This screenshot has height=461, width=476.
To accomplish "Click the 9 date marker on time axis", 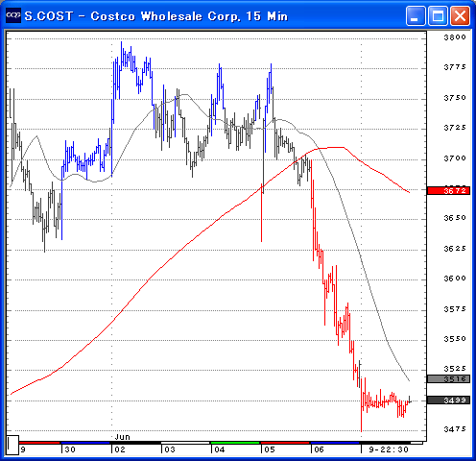I will tap(23, 449).
